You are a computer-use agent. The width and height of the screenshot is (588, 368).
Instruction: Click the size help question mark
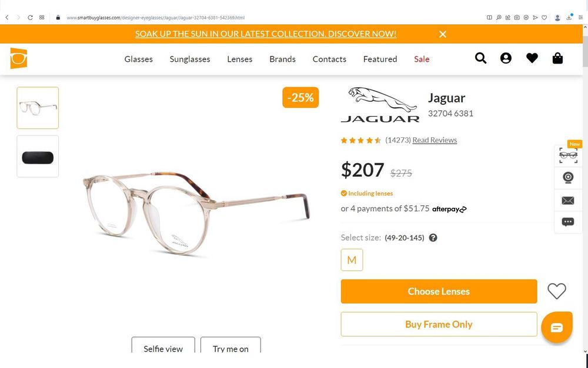[x=433, y=238]
